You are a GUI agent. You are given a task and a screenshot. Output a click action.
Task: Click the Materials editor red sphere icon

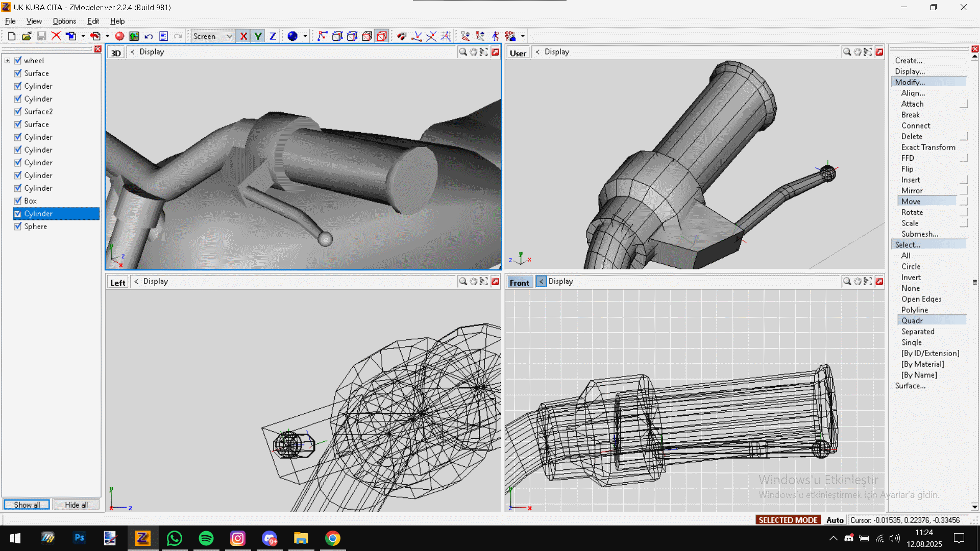(x=119, y=36)
